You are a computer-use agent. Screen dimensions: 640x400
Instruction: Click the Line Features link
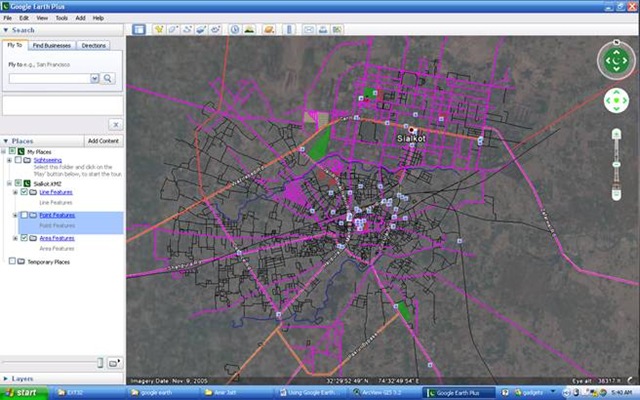(x=56, y=192)
